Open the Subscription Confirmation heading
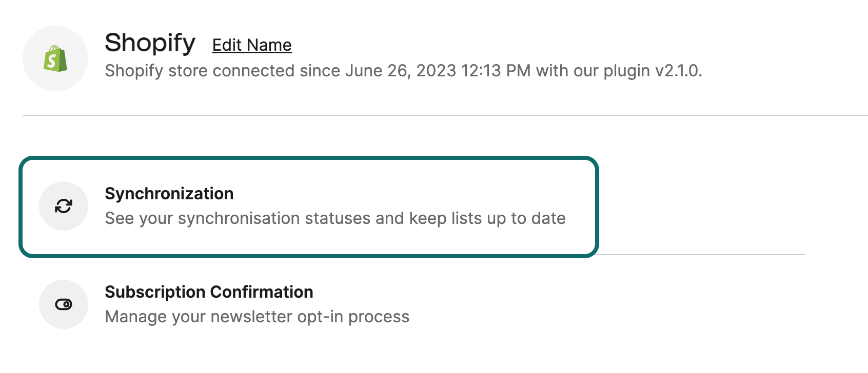868x373 pixels. coord(209,292)
